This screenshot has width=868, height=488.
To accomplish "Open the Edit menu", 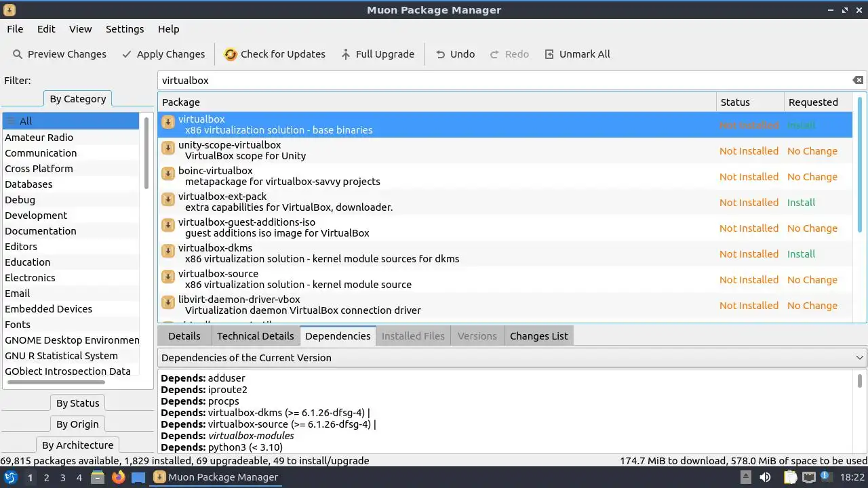I will [x=46, y=29].
